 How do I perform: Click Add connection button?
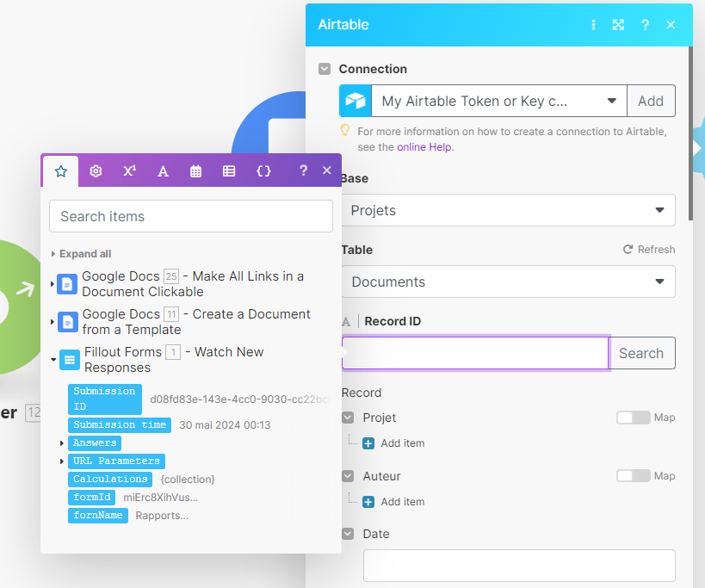coord(651,101)
